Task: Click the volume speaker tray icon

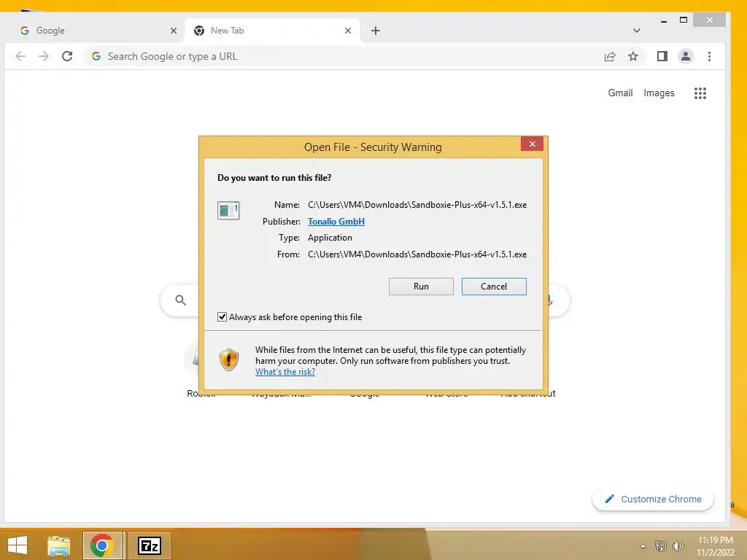Action: click(678, 546)
